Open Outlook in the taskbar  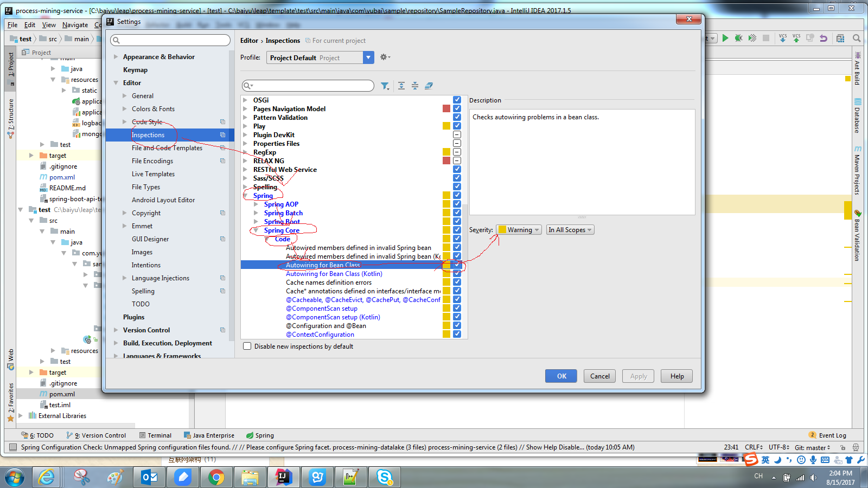(x=149, y=477)
